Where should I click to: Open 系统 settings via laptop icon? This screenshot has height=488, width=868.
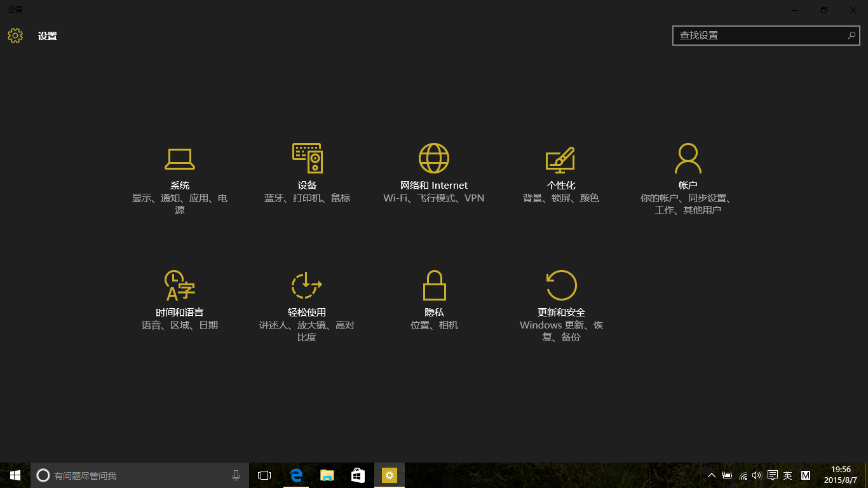(x=180, y=159)
